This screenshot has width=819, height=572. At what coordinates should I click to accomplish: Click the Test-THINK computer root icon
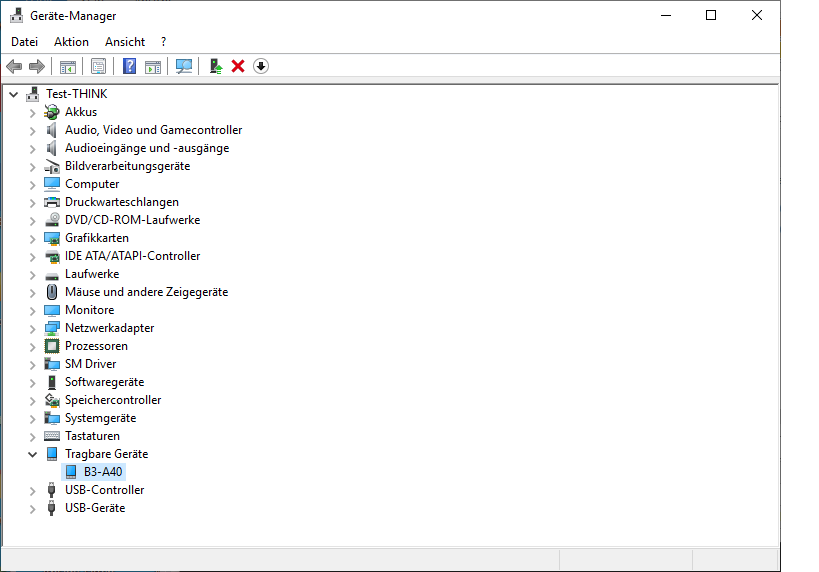pyautogui.click(x=32, y=94)
